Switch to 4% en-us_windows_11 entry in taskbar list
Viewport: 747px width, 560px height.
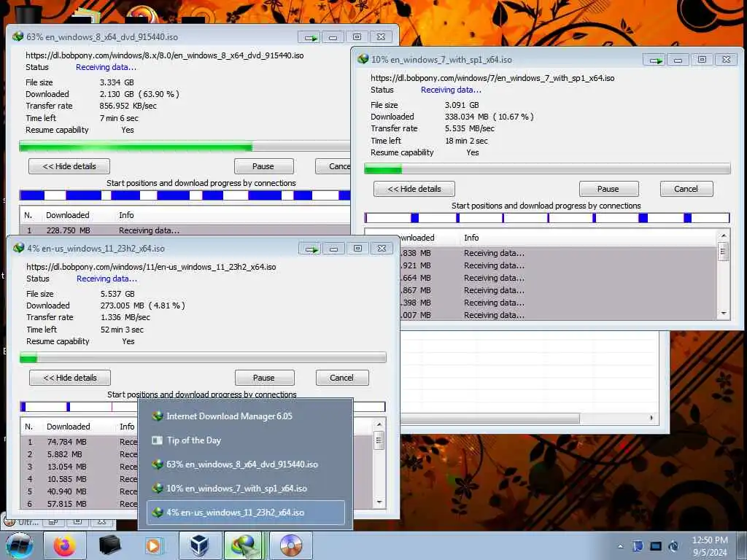click(245, 513)
